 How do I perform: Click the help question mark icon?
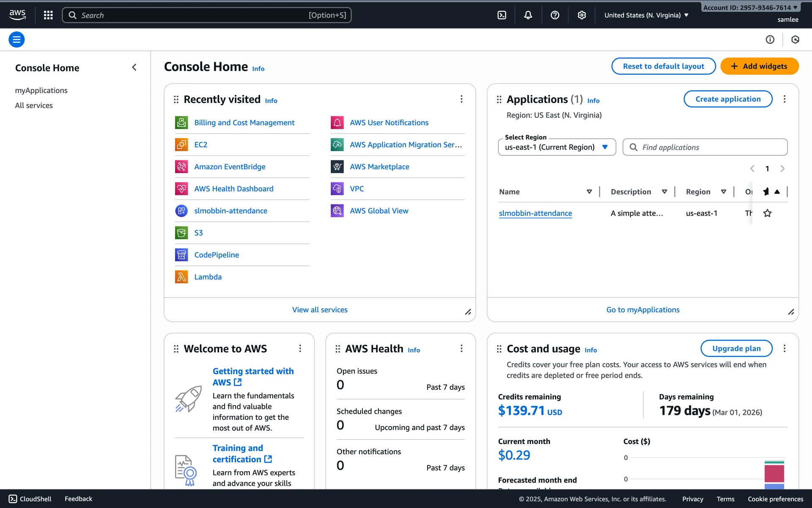(555, 15)
